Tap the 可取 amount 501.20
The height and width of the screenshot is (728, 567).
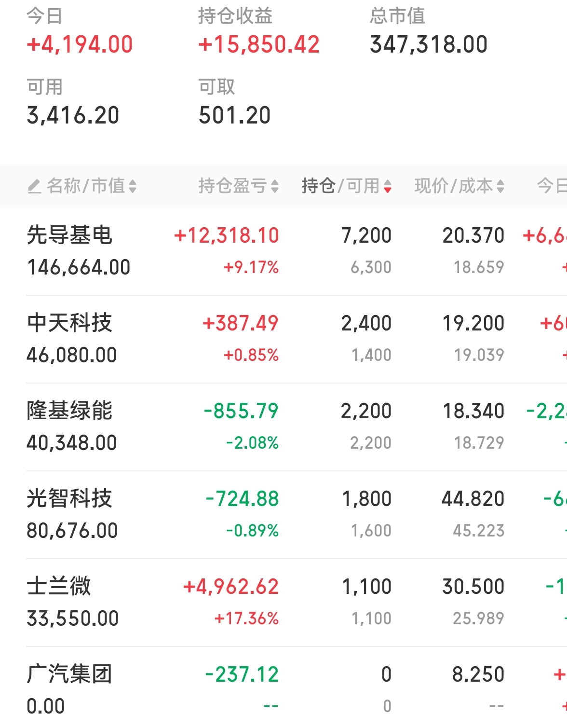[235, 116]
